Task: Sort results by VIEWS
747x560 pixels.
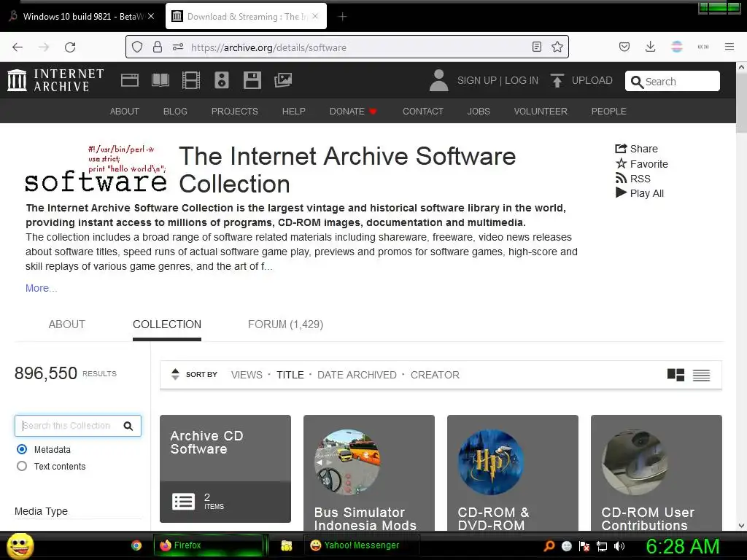Action: [x=247, y=375]
